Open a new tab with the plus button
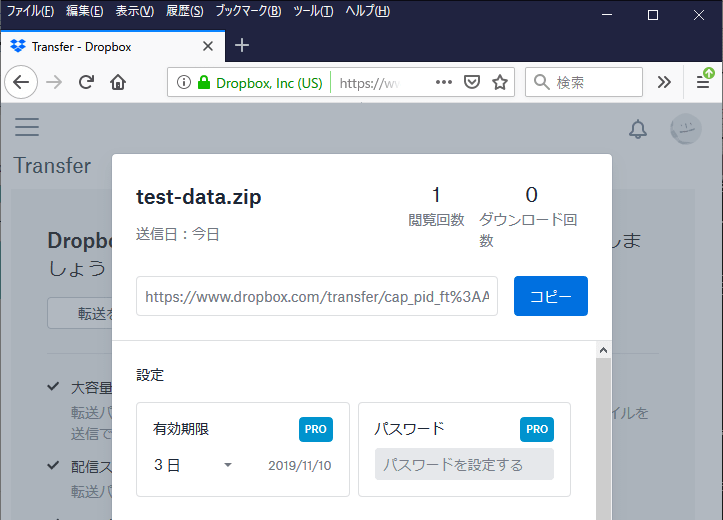 242,45
